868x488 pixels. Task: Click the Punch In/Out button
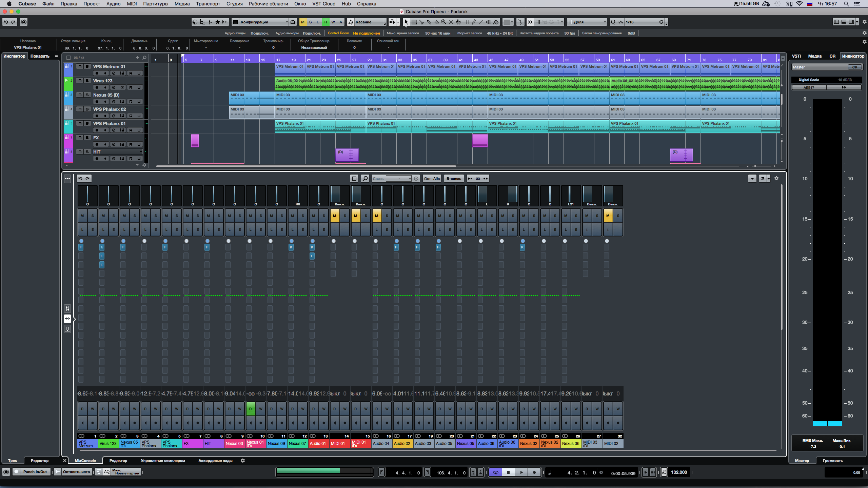(x=35, y=472)
